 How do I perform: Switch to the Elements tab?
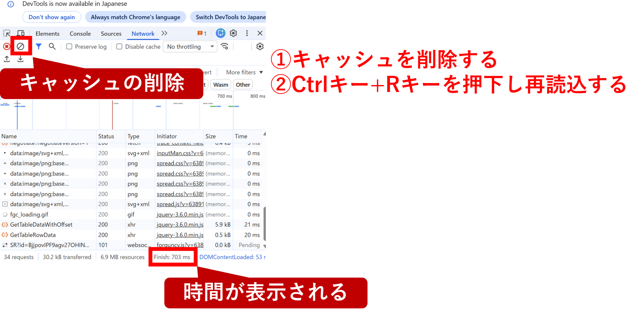point(47,34)
